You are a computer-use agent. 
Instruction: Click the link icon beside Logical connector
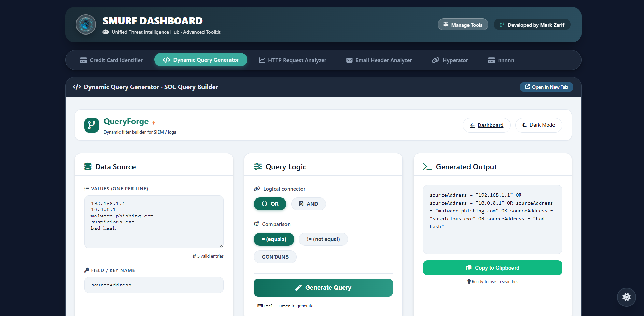[x=257, y=189]
